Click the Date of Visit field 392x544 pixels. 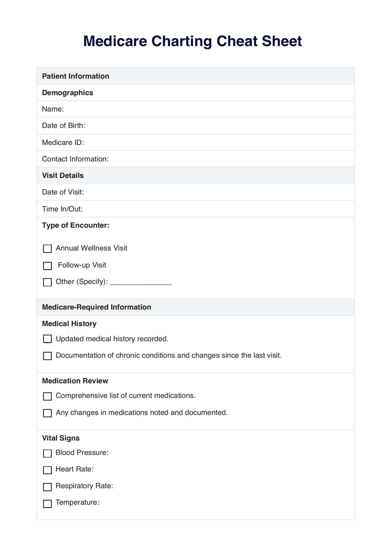[x=200, y=192]
